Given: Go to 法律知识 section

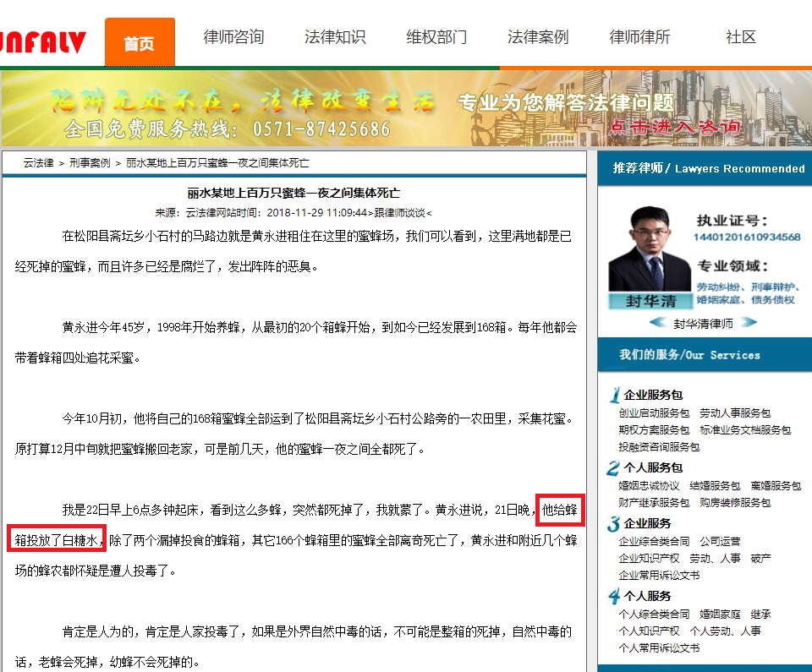Looking at the screenshot, I should (x=335, y=37).
